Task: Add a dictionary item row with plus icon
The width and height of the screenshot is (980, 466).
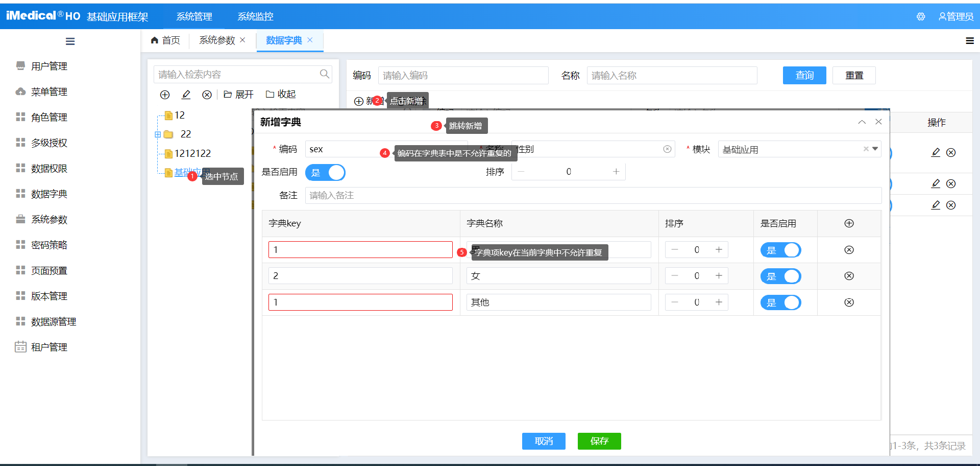Action: [849, 223]
